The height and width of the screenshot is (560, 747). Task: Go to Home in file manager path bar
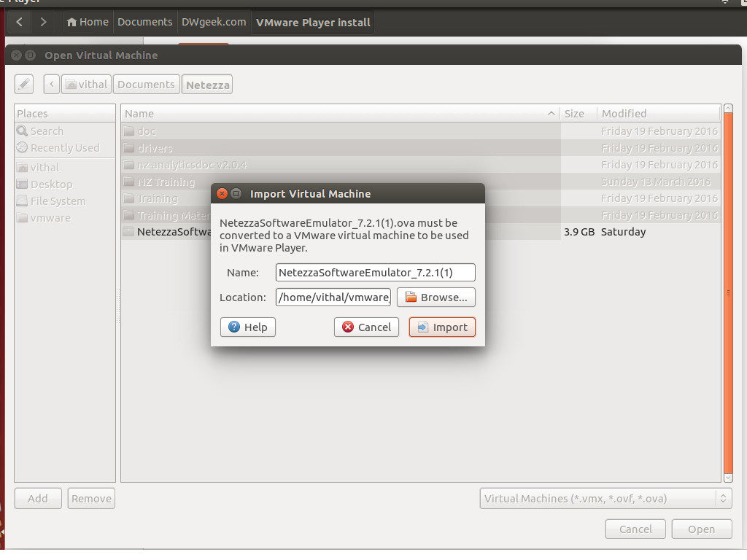pos(88,22)
